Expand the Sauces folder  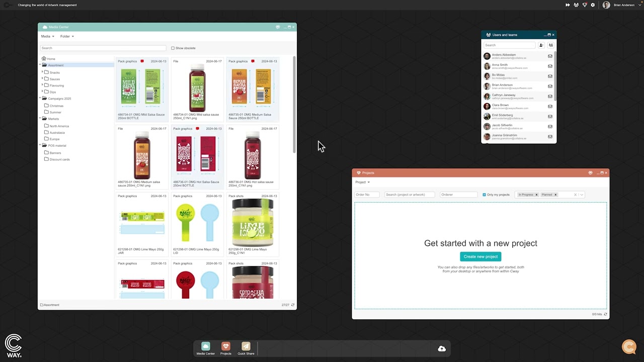click(42, 79)
